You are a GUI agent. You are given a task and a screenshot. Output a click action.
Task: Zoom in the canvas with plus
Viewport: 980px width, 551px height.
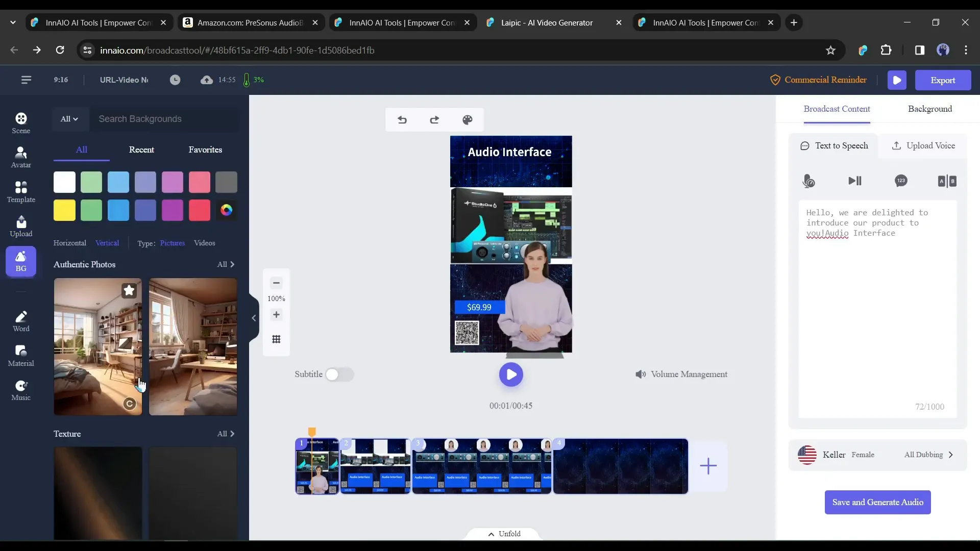276,314
